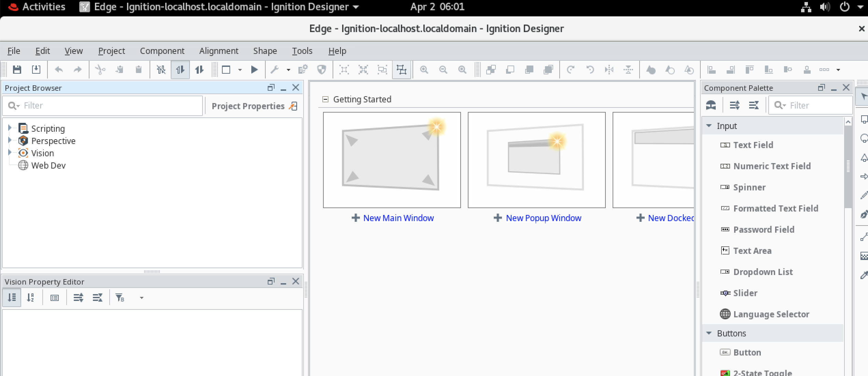Click the scissors cut icon
Image resolution: width=868 pixels, height=376 pixels.
coord(100,70)
